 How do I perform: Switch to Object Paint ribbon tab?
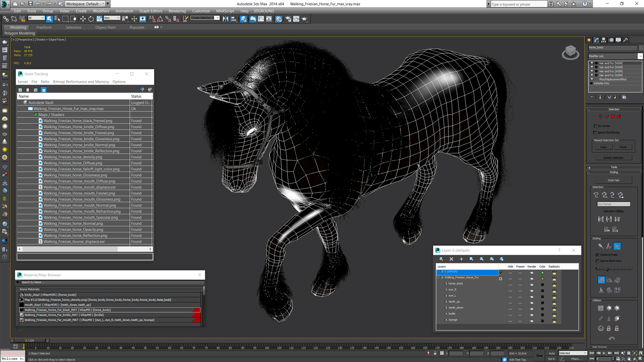[x=105, y=27]
